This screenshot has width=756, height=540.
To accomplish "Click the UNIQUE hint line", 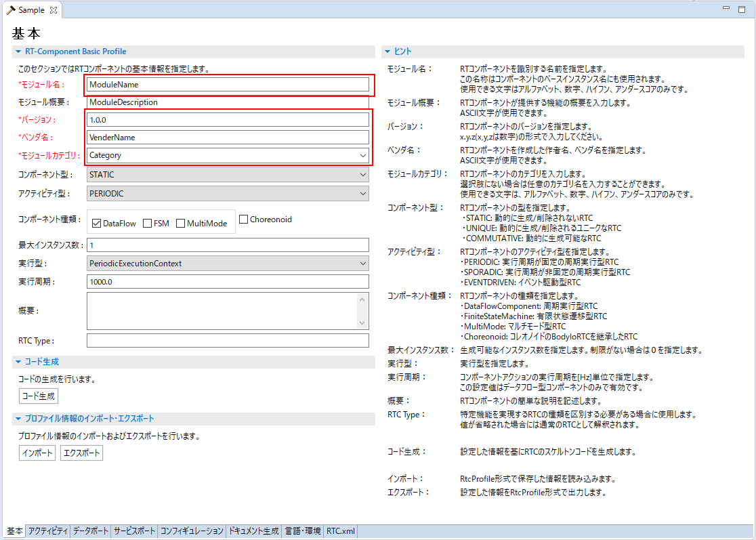I will 541,228.
